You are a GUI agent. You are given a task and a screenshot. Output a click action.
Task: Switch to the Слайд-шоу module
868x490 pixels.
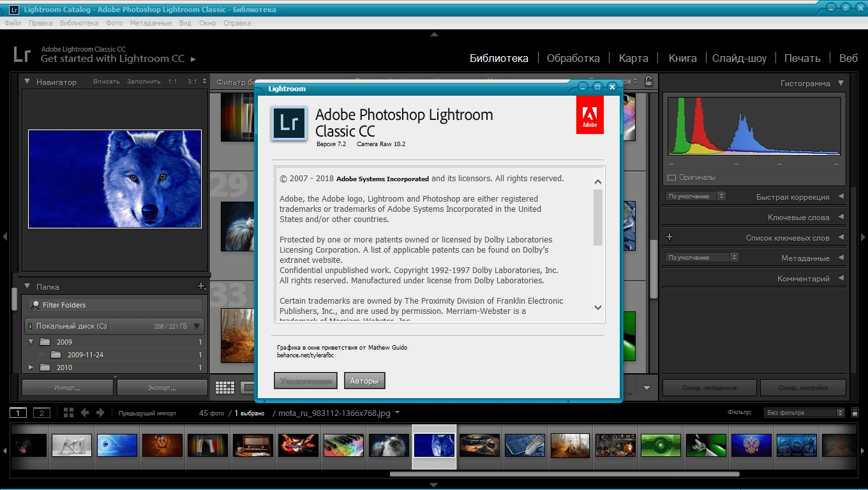pos(739,58)
